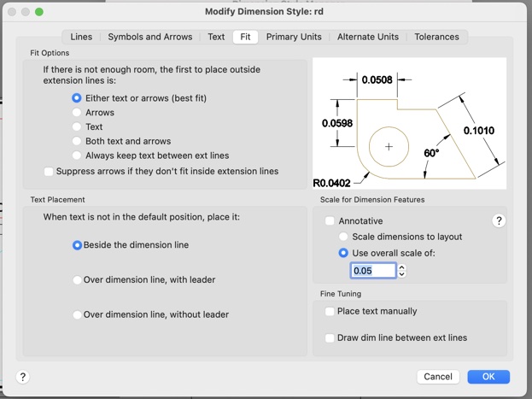The image size is (532, 399).
Task: Toggle the Annotative checkbox
Action: tap(330, 221)
